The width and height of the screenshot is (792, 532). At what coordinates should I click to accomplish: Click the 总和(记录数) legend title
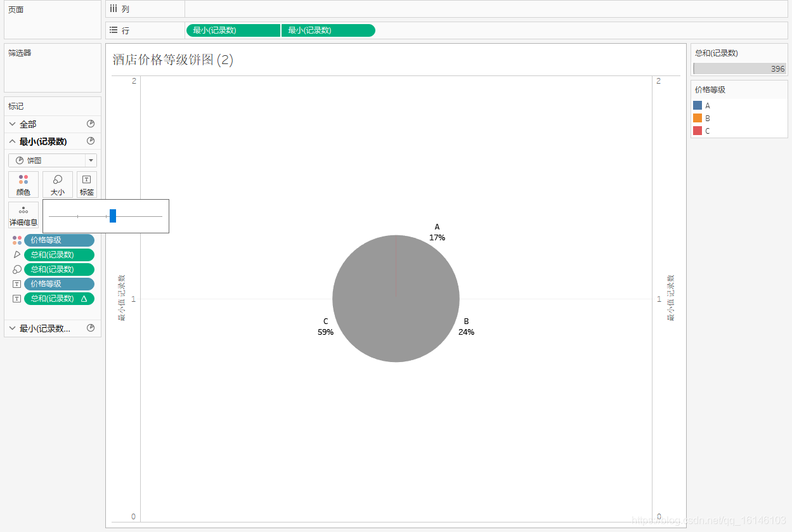click(x=717, y=53)
